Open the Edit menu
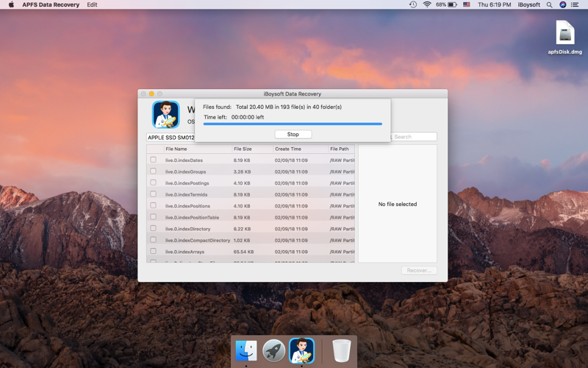 pyautogui.click(x=92, y=4)
